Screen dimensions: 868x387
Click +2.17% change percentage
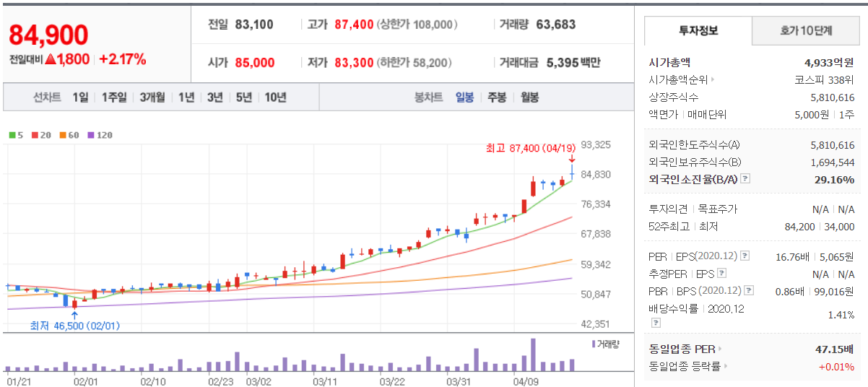(x=123, y=59)
